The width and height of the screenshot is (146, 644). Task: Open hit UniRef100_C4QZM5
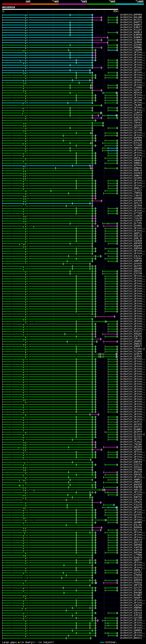pyautogui.click(x=131, y=50)
